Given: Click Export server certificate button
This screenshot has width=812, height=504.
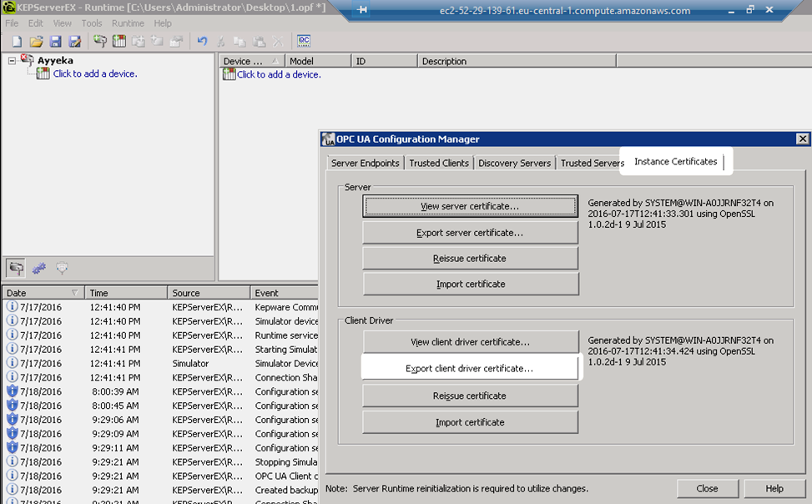Looking at the screenshot, I should click(x=470, y=233).
